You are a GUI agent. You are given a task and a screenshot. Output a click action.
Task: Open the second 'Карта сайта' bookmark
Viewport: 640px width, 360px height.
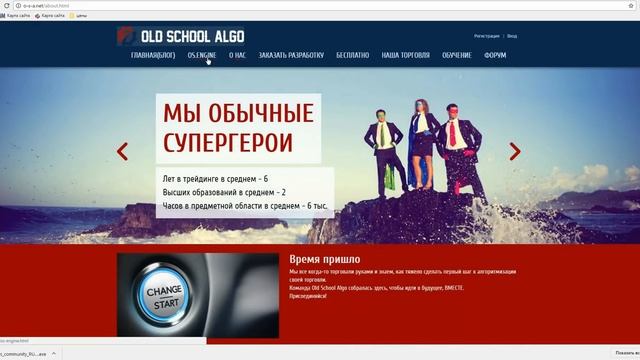pyautogui.click(x=50, y=16)
